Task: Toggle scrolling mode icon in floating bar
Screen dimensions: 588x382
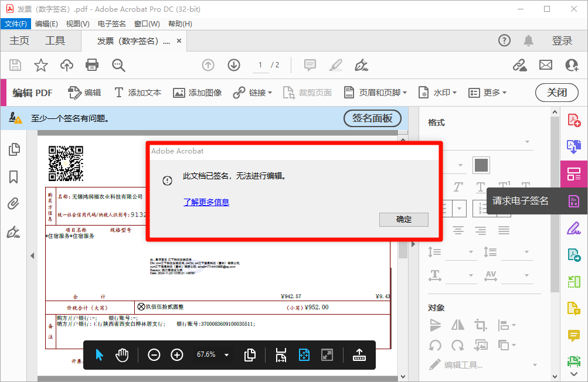Action: [x=281, y=354]
